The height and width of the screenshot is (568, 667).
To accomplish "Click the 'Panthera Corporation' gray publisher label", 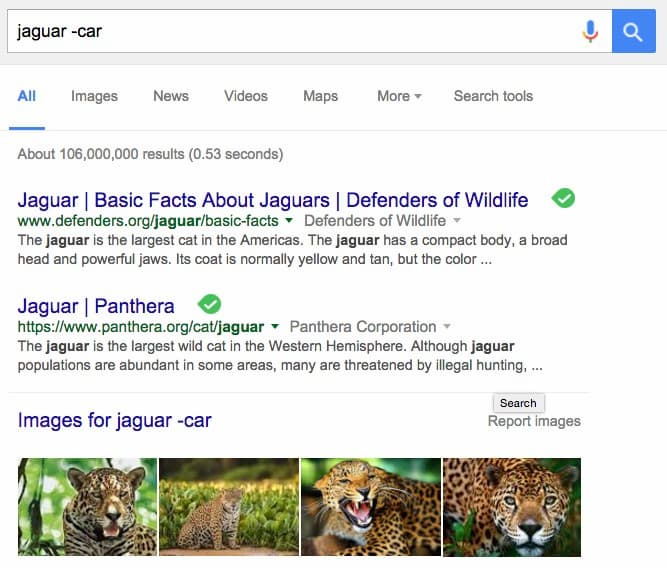I will [363, 327].
